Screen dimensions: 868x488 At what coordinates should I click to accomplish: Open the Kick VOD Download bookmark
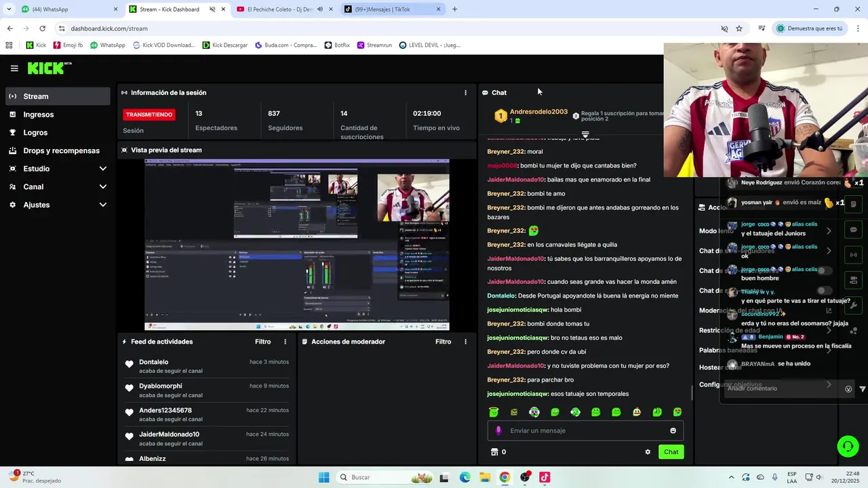(x=163, y=45)
